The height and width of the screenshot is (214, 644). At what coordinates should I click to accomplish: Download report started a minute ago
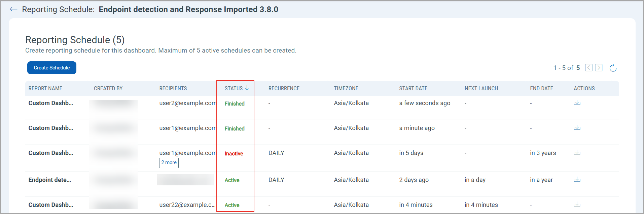tap(577, 128)
